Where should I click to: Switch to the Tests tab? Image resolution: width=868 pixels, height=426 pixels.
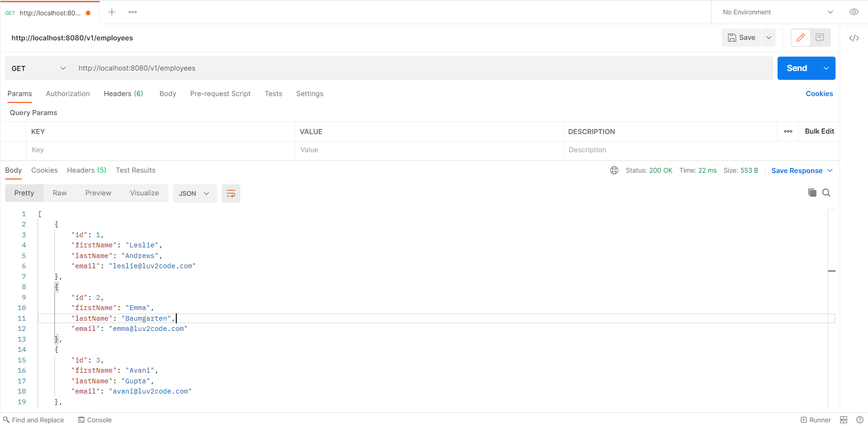click(273, 94)
